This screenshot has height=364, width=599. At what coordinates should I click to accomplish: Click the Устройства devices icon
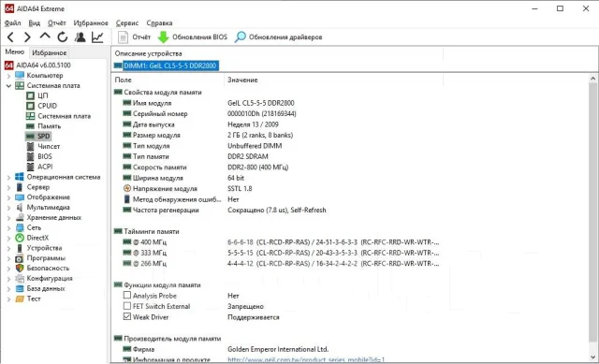pos(20,248)
